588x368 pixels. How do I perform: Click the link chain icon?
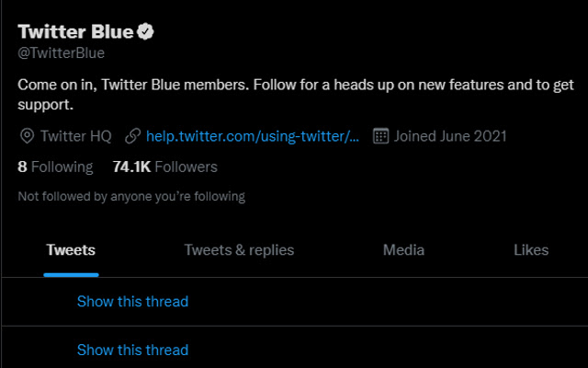tap(132, 136)
